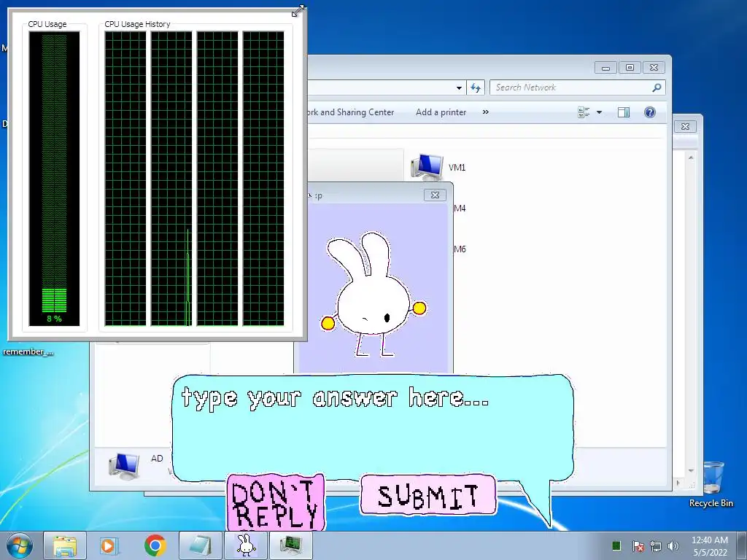Open the view options dropdown arrow
The width and height of the screenshot is (747, 560).
[x=600, y=112]
